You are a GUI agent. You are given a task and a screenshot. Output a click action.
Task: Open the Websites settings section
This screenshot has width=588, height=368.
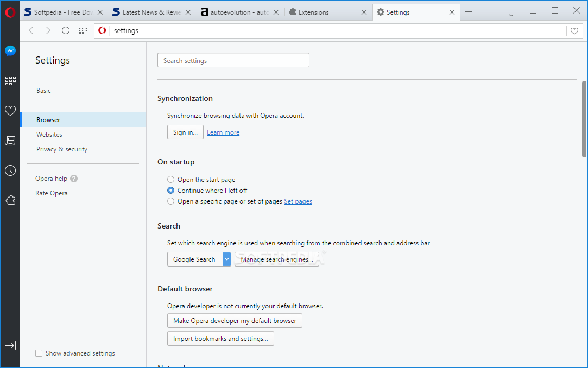49,135
